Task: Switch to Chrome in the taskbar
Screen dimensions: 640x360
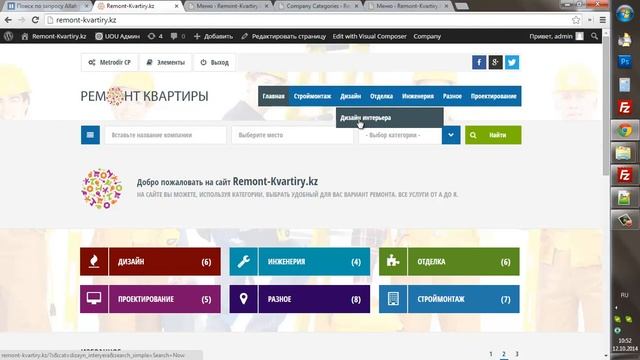Action: pos(624,131)
